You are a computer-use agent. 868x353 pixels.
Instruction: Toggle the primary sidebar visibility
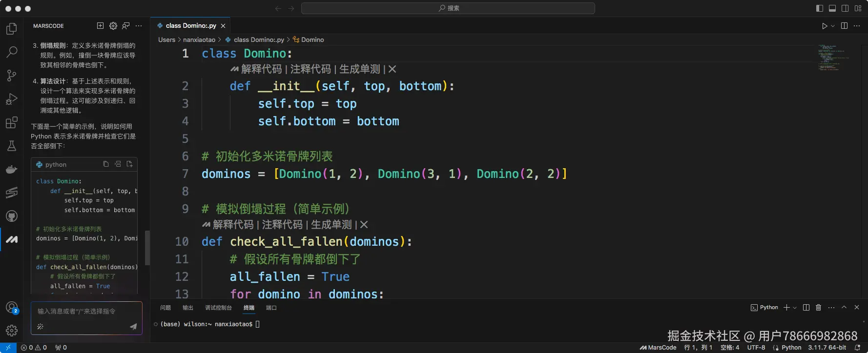pos(820,8)
